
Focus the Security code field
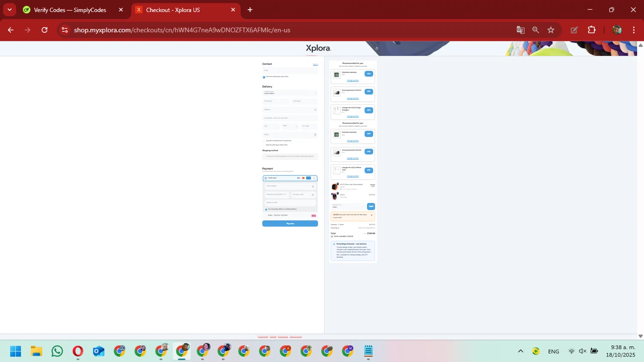303,195
